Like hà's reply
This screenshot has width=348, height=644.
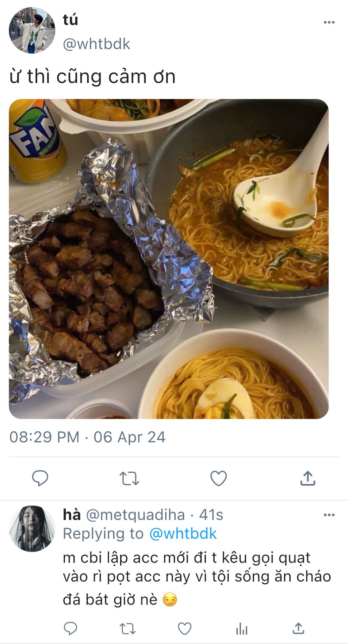(x=184, y=629)
